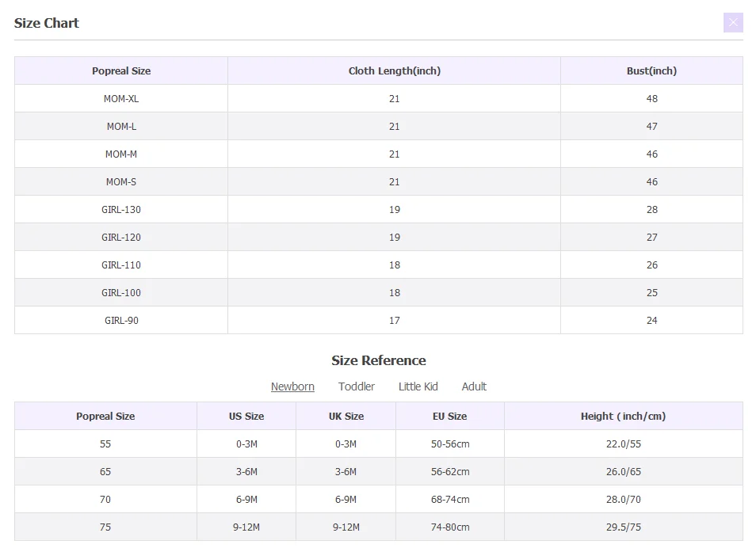756x552 pixels.
Task: Click the Height (inch/cm) column header
Action: tap(623, 416)
